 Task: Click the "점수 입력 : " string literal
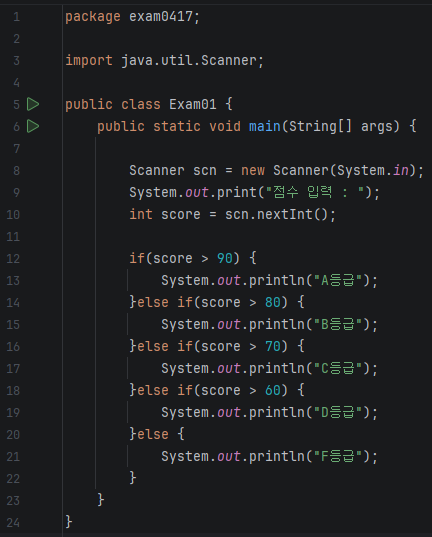tap(314, 192)
